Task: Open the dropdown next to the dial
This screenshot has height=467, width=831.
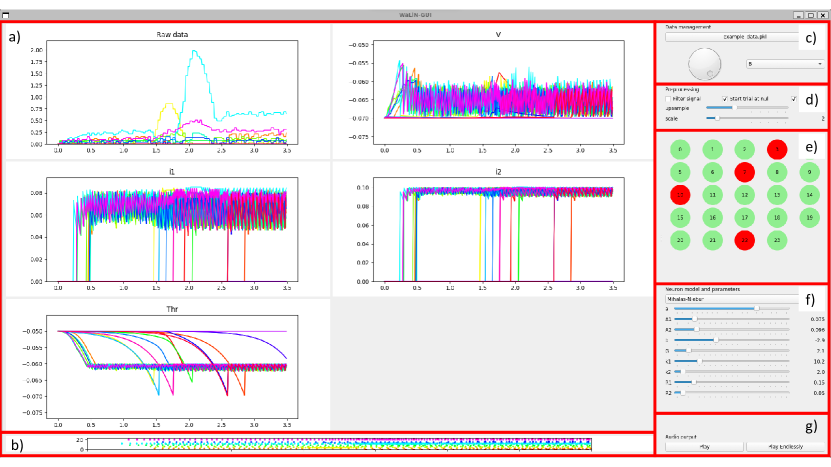Action: pos(785,64)
